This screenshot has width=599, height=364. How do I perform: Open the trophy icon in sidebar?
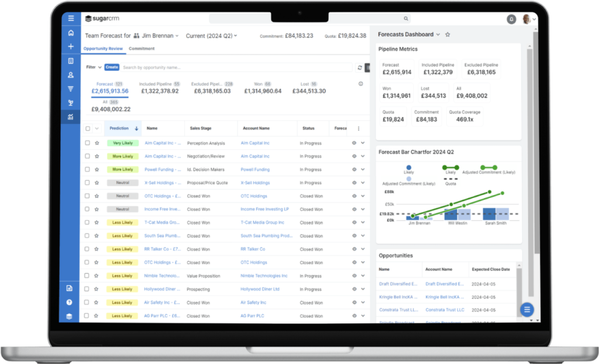[x=71, y=103]
